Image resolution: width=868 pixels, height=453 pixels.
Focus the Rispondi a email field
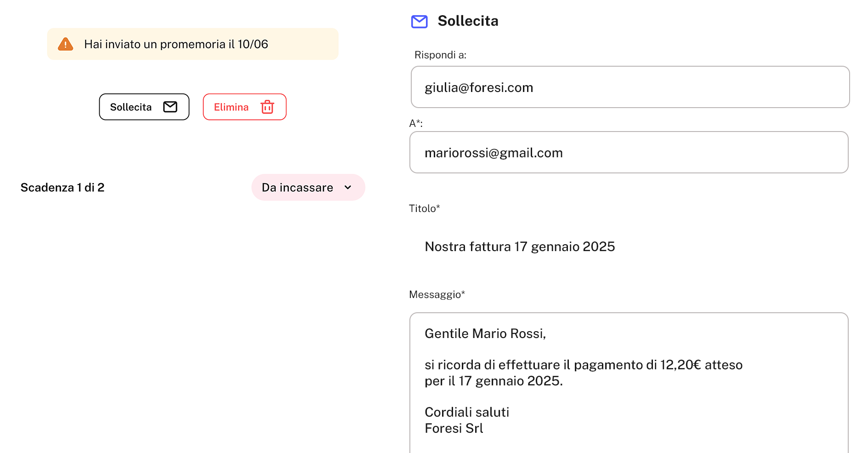click(x=630, y=87)
